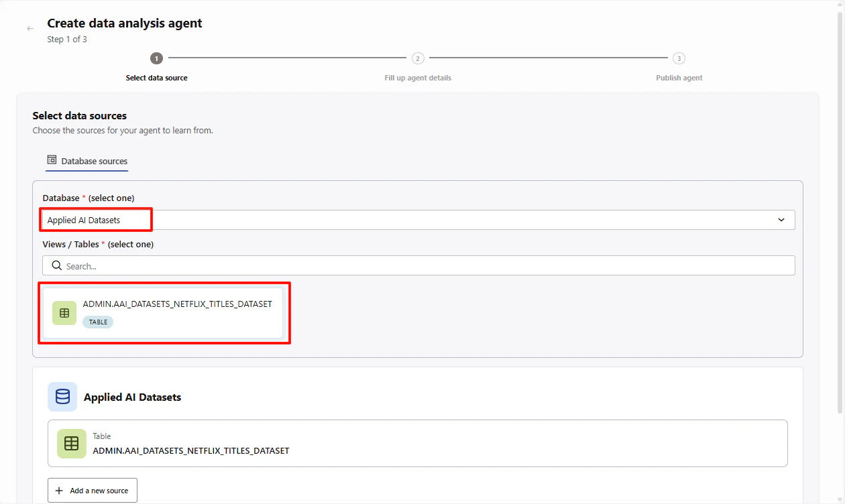Click the green table icon in summary row
This screenshot has width=845, height=504.
(x=72, y=444)
